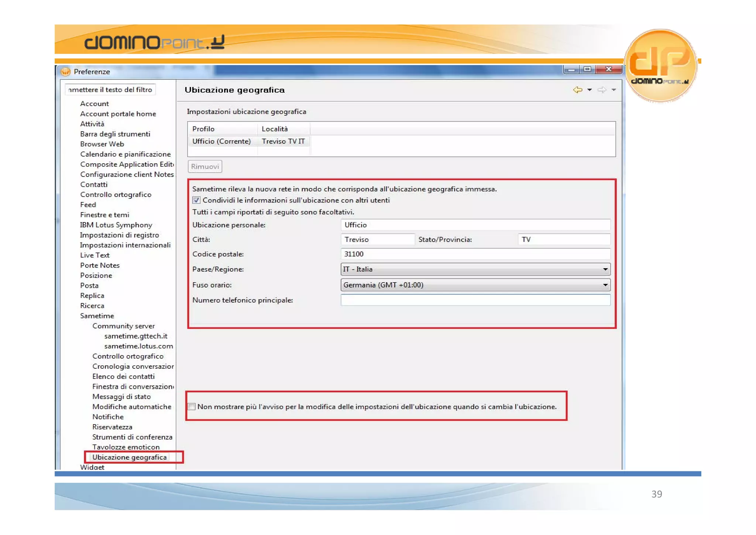Click the Numero telefonico principale field
This screenshot has height=535, width=756.
coord(475,300)
